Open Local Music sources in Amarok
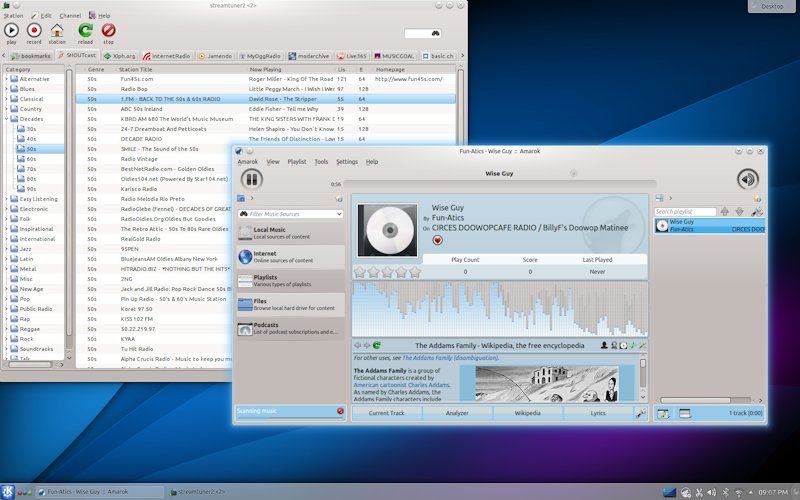Viewport: 800px width, 500px height. click(x=290, y=233)
